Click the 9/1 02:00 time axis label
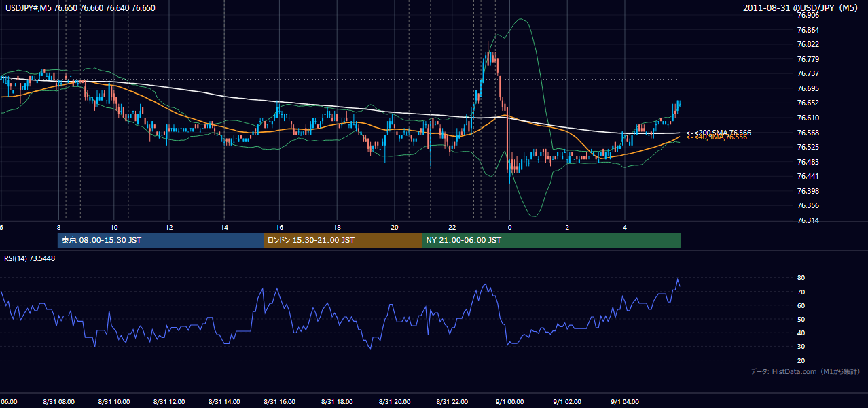This screenshot has width=868, height=408. [x=567, y=402]
